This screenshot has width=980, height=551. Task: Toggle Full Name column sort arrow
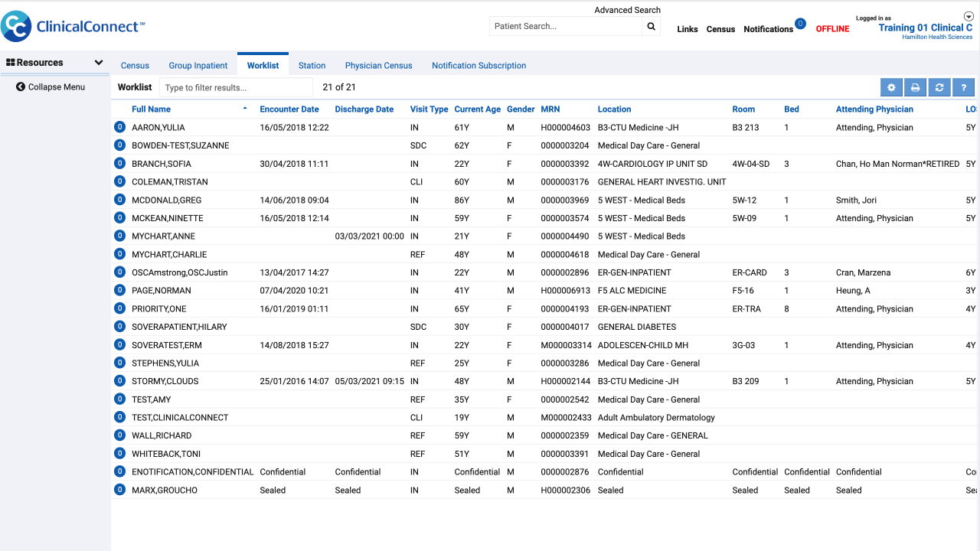(x=245, y=109)
